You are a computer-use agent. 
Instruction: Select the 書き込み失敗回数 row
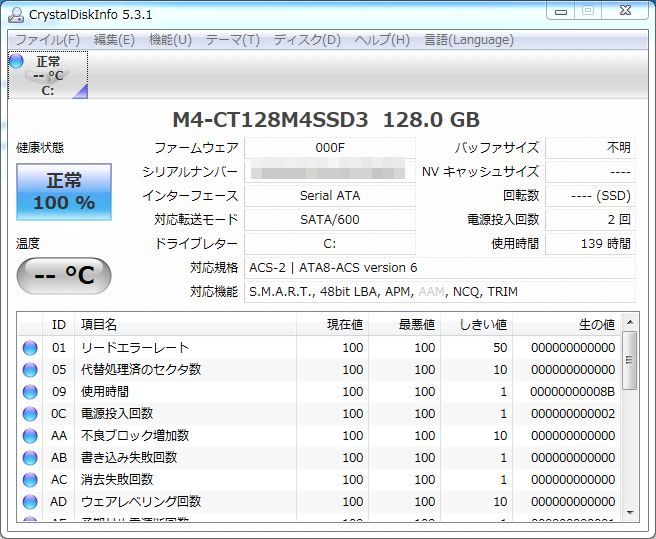[319, 457]
